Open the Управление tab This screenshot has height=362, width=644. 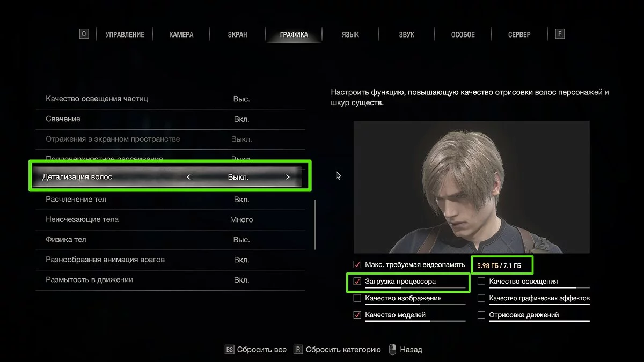125,34
